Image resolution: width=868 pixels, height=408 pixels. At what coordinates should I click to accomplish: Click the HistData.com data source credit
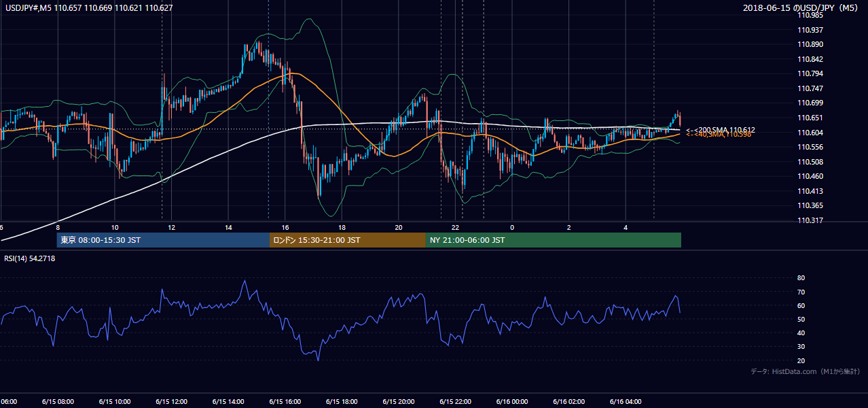806,371
